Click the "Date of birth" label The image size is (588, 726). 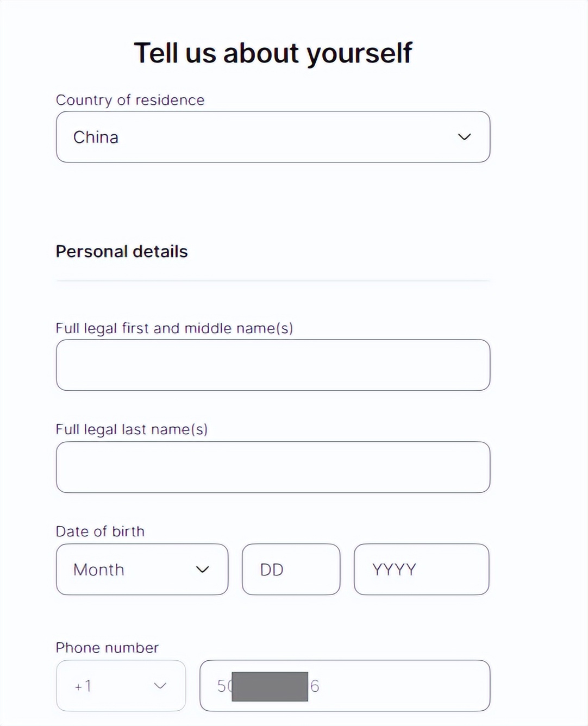[x=100, y=531]
